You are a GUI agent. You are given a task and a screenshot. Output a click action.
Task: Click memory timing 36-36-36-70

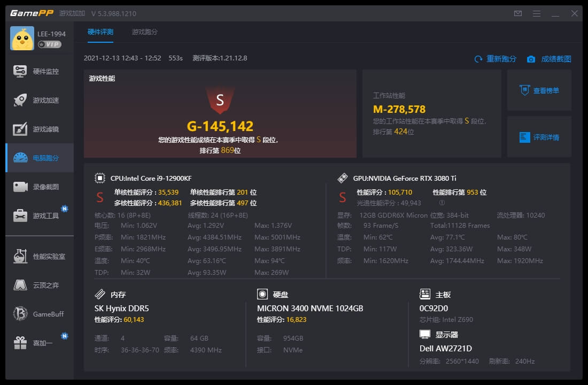pos(140,350)
